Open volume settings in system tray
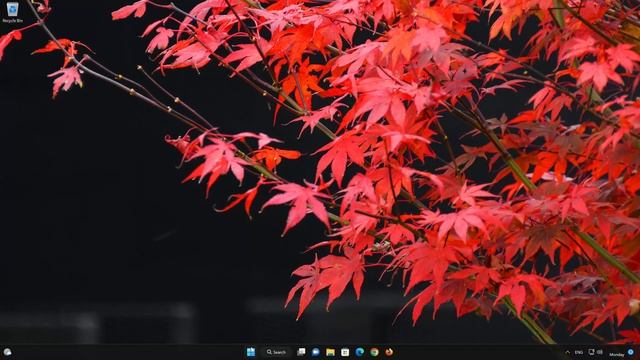This screenshot has width=640, height=360. coord(600,352)
